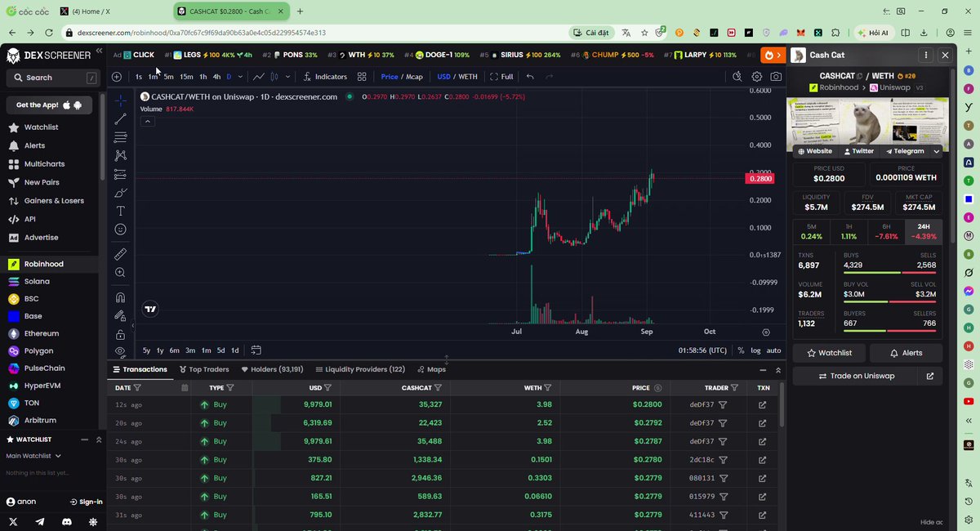The image size is (980, 531).
Task: Open the Cash Cat panel options menu
Action: click(925, 56)
